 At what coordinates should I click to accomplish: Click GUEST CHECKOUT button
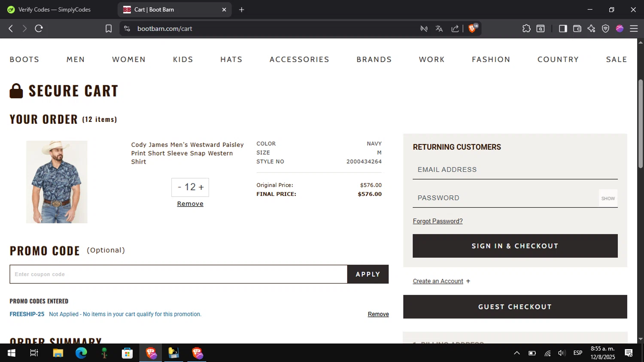pos(515,307)
